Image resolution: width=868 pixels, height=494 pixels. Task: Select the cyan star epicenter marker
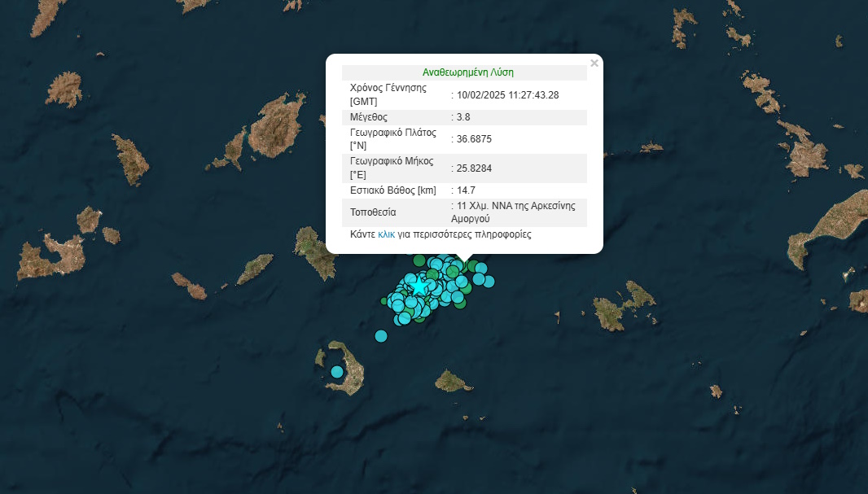[419, 287]
